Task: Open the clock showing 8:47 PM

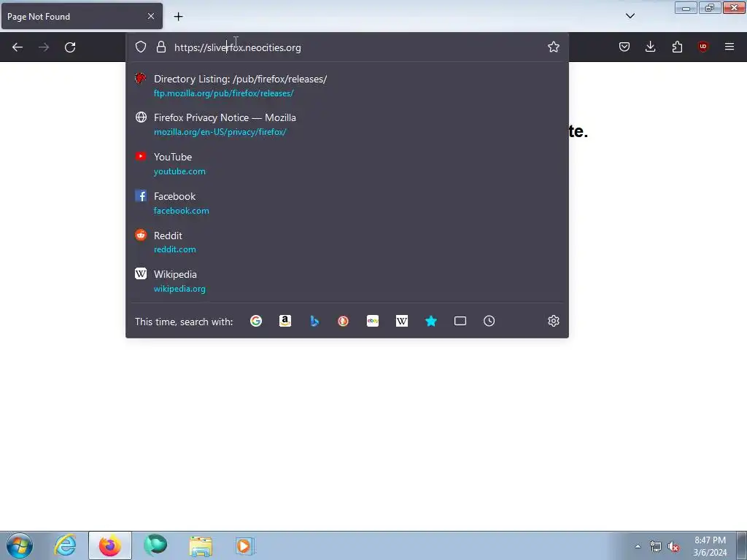Action: pos(710,546)
